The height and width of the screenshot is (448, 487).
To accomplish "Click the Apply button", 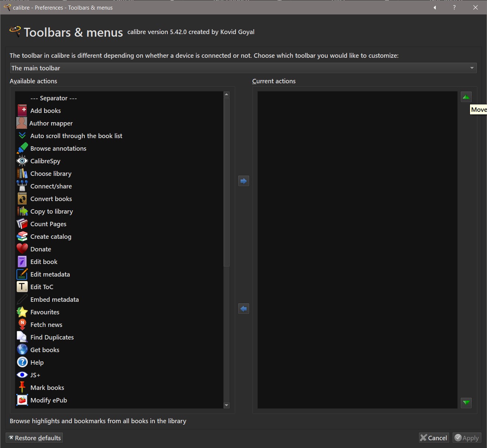I will [467, 438].
